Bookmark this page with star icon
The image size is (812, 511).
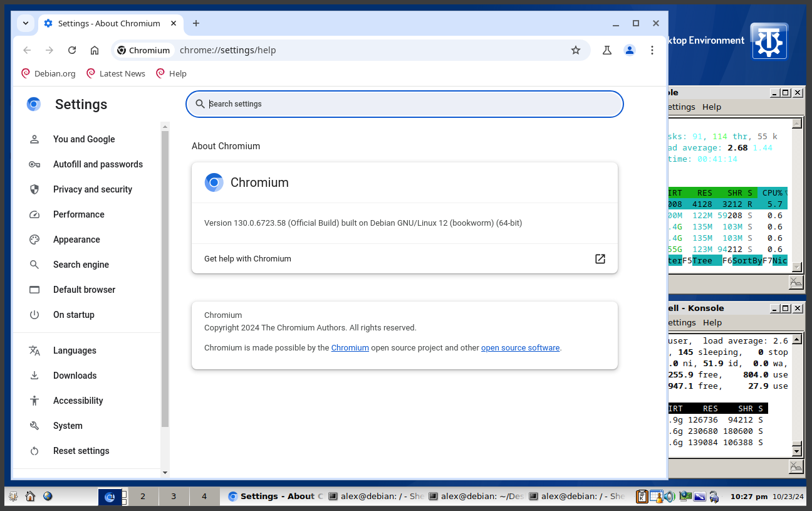point(575,50)
